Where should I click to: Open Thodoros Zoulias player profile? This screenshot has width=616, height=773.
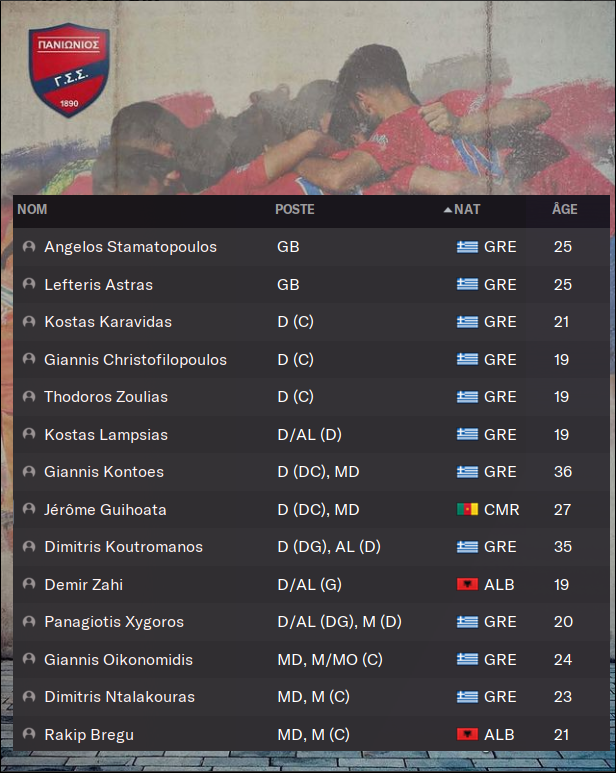(106, 397)
